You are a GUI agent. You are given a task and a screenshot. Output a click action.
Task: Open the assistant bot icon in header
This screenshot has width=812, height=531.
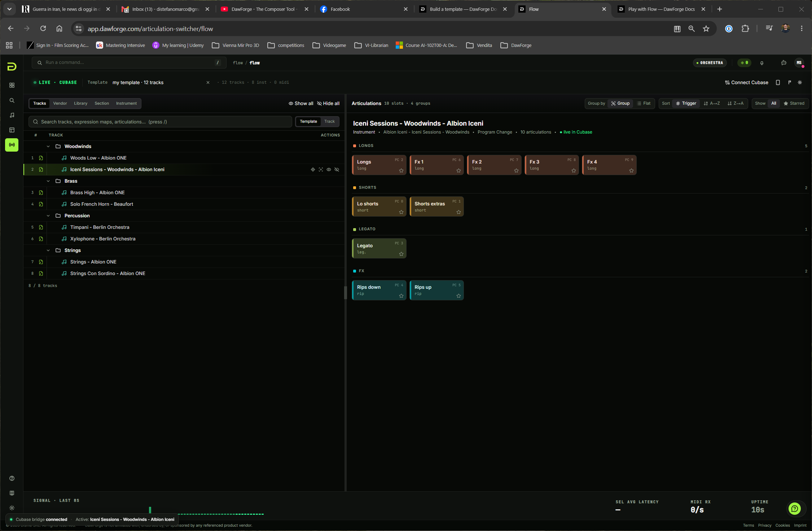tap(784, 63)
